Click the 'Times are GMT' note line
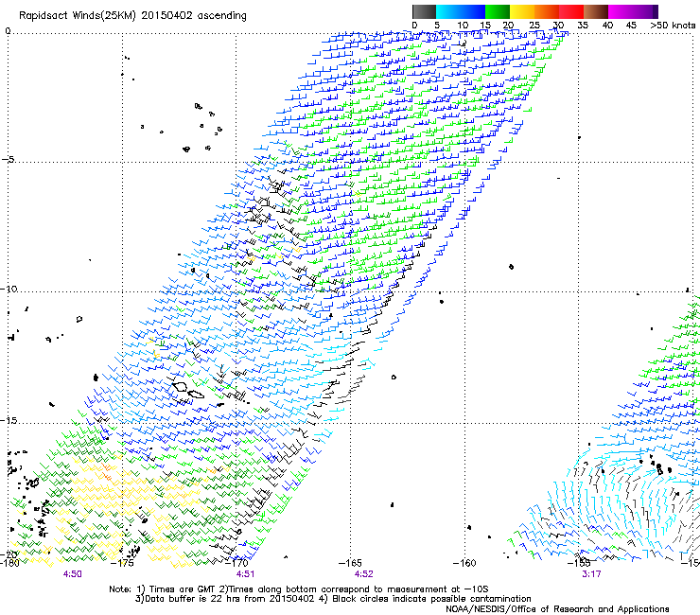The image size is (700, 615). click(x=299, y=589)
